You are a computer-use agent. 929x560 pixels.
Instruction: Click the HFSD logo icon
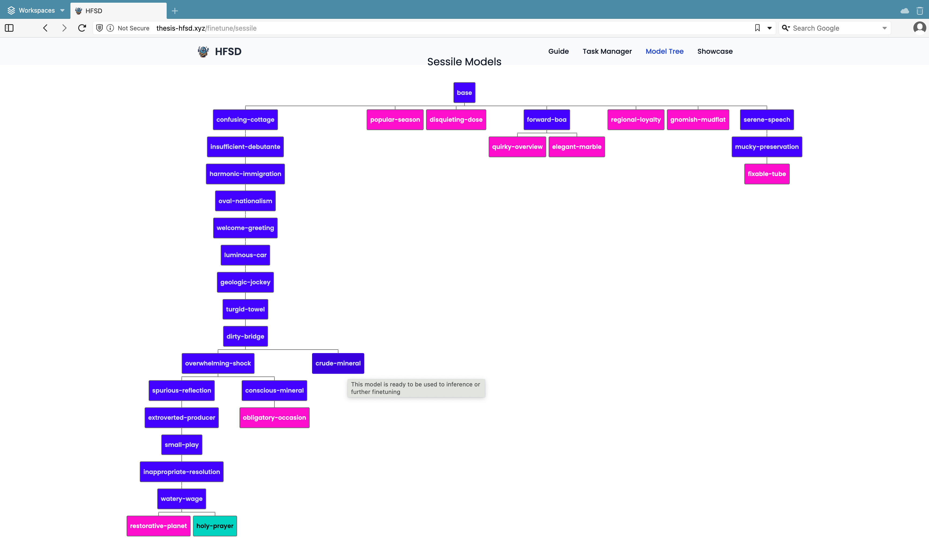(203, 51)
